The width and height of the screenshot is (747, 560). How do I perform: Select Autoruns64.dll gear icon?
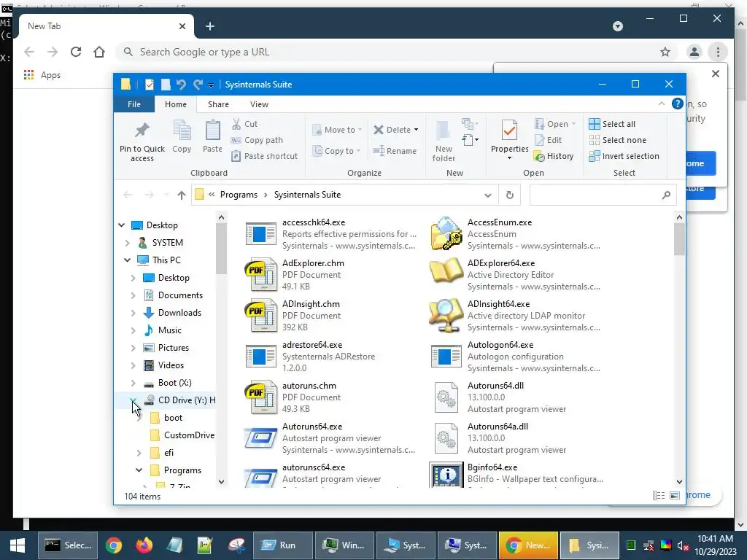pos(446,397)
